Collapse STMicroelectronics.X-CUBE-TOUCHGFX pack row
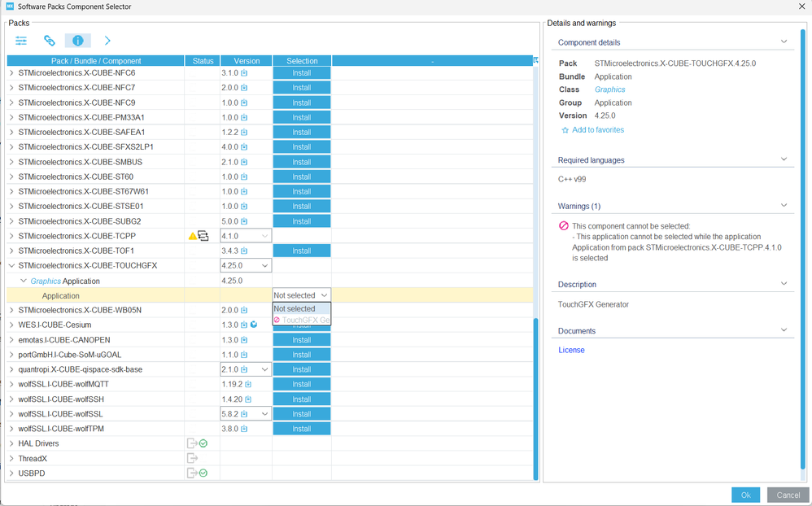The width and height of the screenshot is (812, 506). 11,266
